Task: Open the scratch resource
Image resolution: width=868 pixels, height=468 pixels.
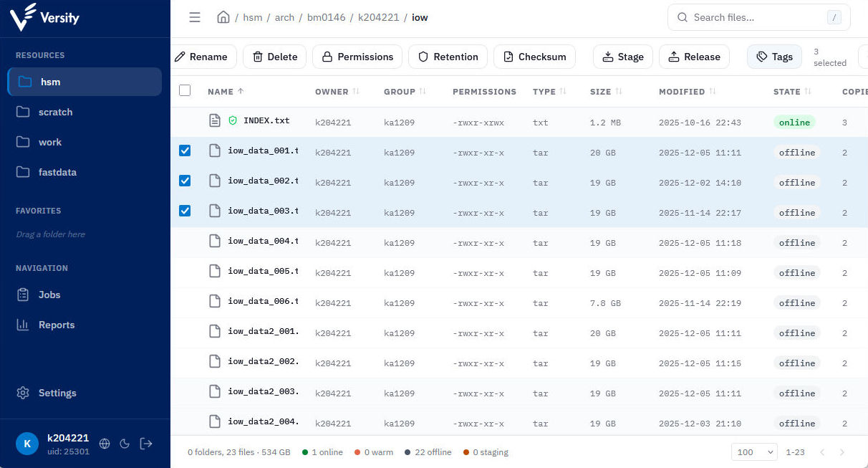Action: (85, 112)
